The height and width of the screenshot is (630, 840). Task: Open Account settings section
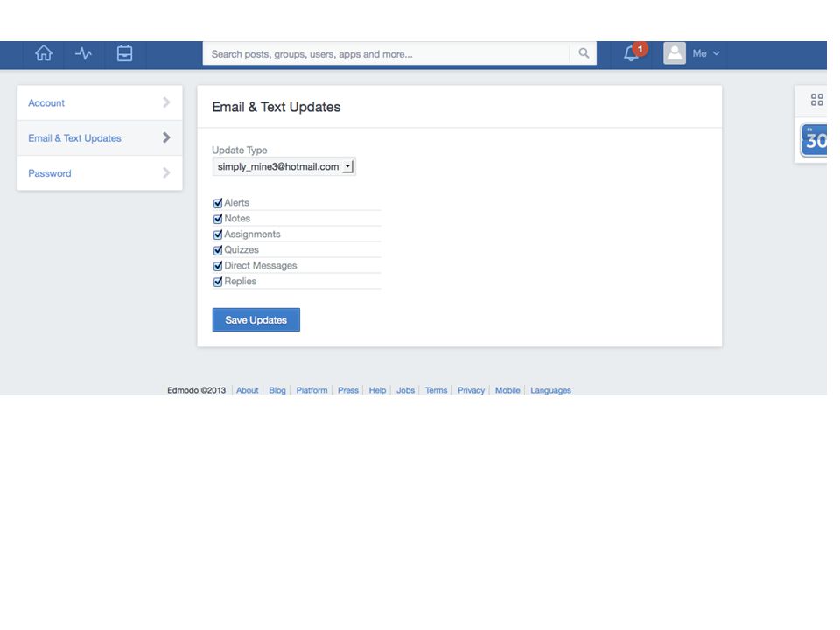coord(100,102)
